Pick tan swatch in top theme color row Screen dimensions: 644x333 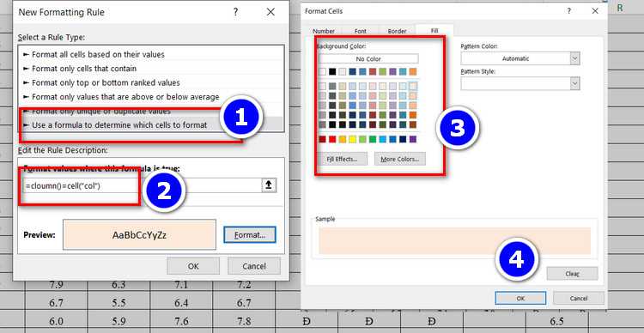343,71
